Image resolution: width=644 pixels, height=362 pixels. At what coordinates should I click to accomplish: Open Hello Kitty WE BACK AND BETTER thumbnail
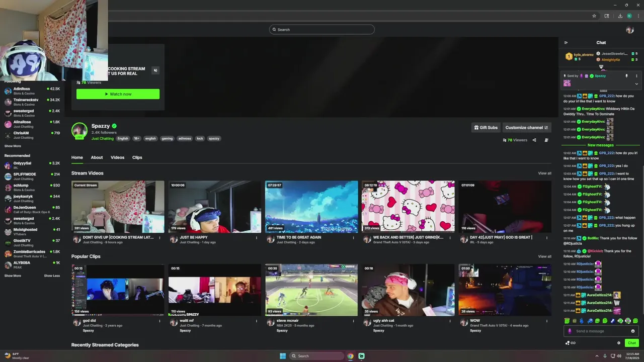[408, 207]
